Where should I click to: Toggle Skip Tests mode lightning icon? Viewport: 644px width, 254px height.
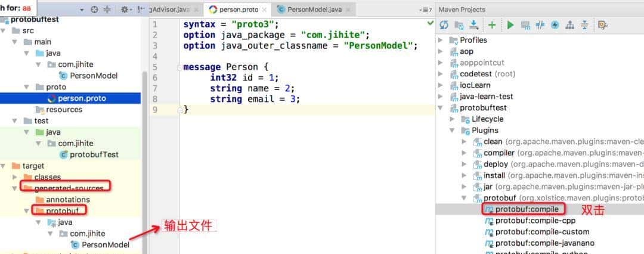pyautogui.click(x=555, y=25)
